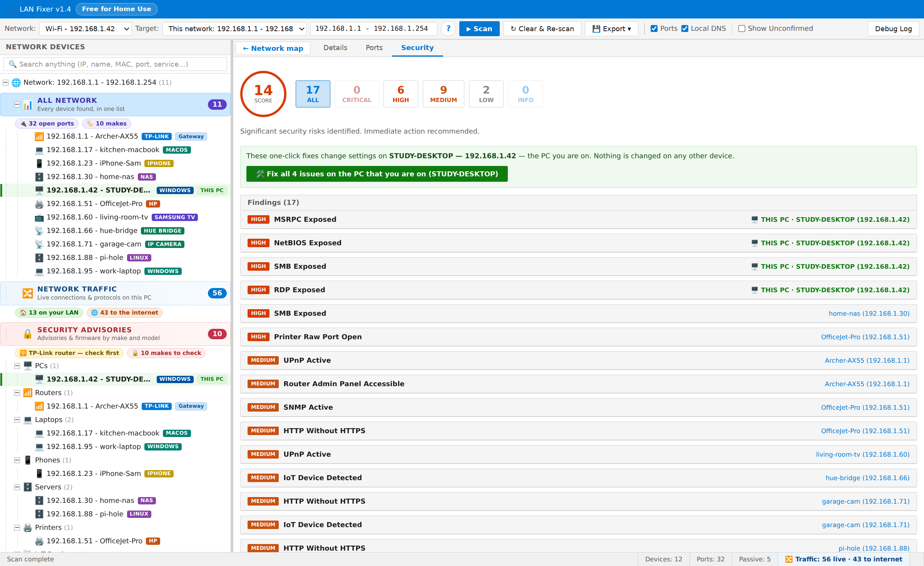
Task: Switch to the Details tab
Action: [335, 48]
